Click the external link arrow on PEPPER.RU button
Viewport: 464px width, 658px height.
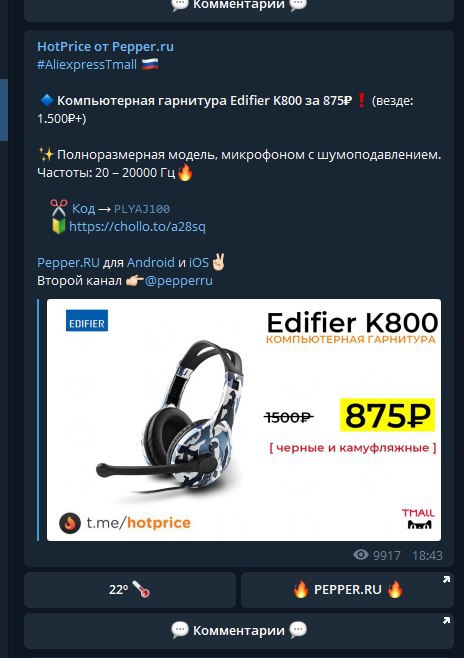point(446,580)
